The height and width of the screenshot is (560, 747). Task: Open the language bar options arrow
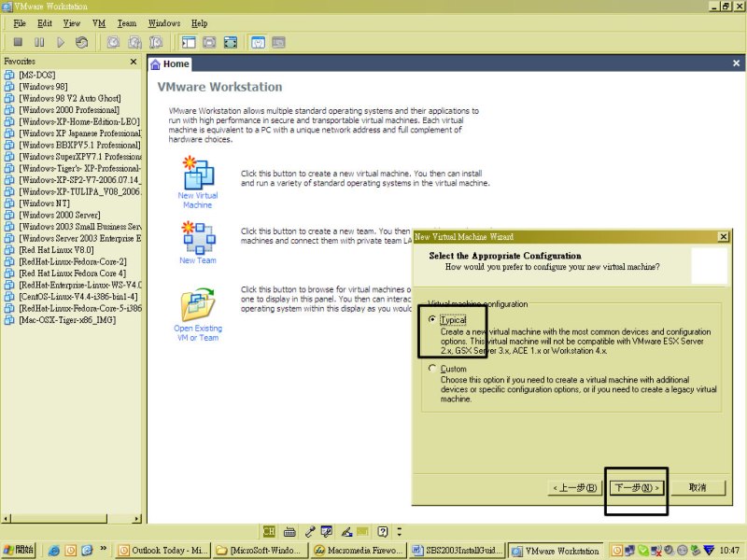(400, 531)
